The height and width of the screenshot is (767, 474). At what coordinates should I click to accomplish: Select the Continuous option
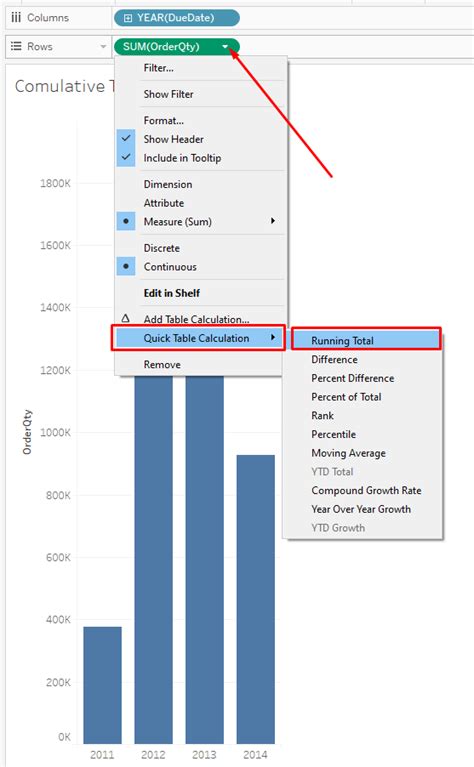(170, 267)
